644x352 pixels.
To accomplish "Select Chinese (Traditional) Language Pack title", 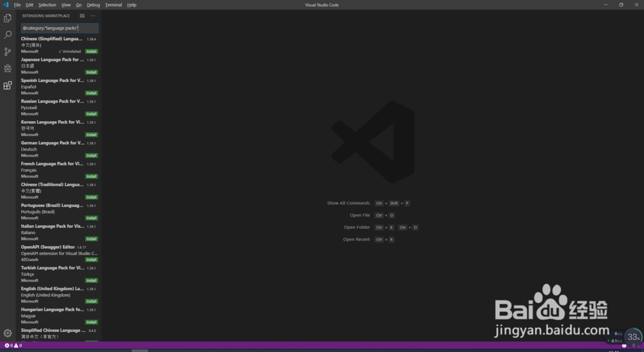I will click(x=52, y=184).
